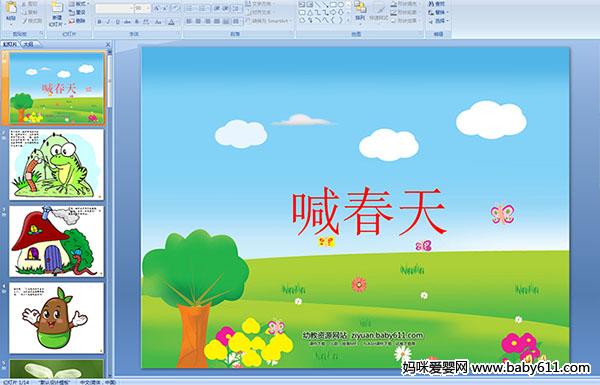This screenshot has width=600, height=385.
Task: Toggle Underline text formatting
Action: click(117, 22)
